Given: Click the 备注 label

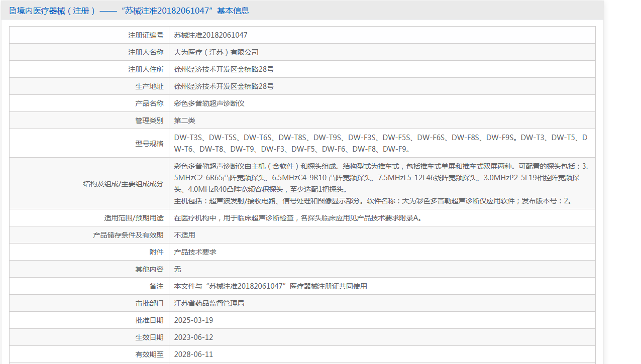Looking at the screenshot, I should (156, 286).
